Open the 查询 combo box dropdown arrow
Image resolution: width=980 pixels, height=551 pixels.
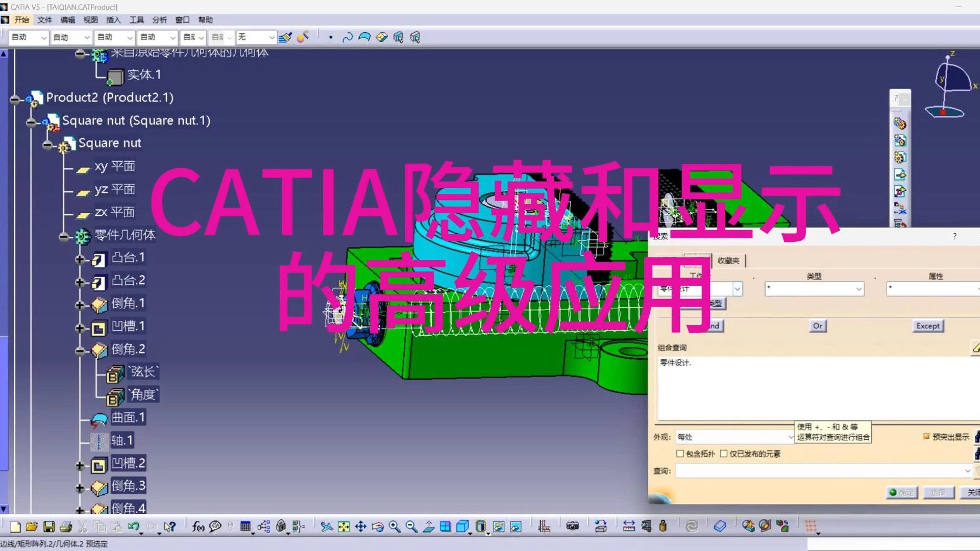(x=967, y=471)
